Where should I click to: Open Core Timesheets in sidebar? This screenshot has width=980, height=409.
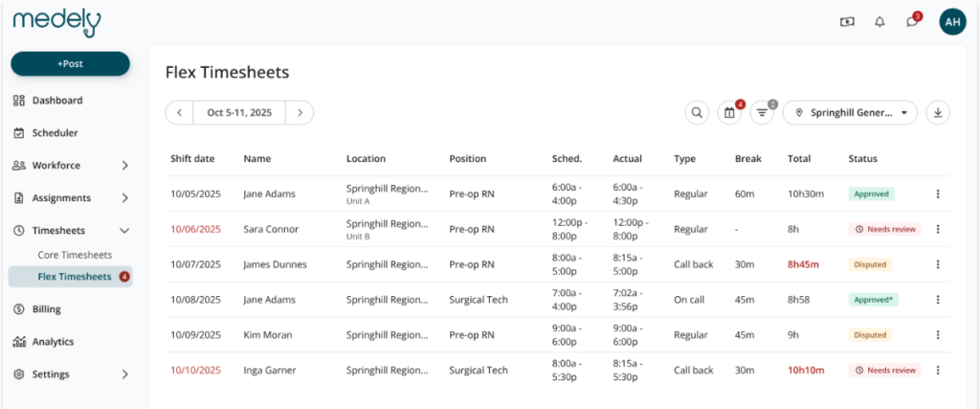(x=75, y=255)
